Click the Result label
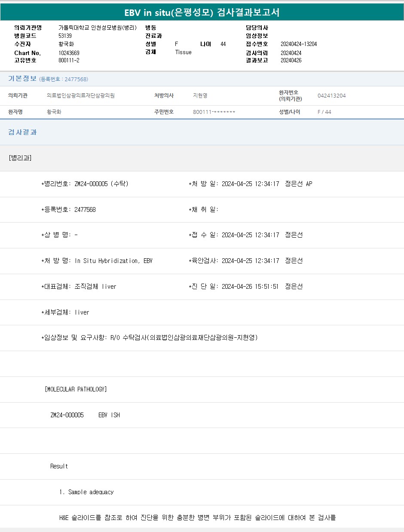This screenshot has height=532, width=404. click(59, 466)
